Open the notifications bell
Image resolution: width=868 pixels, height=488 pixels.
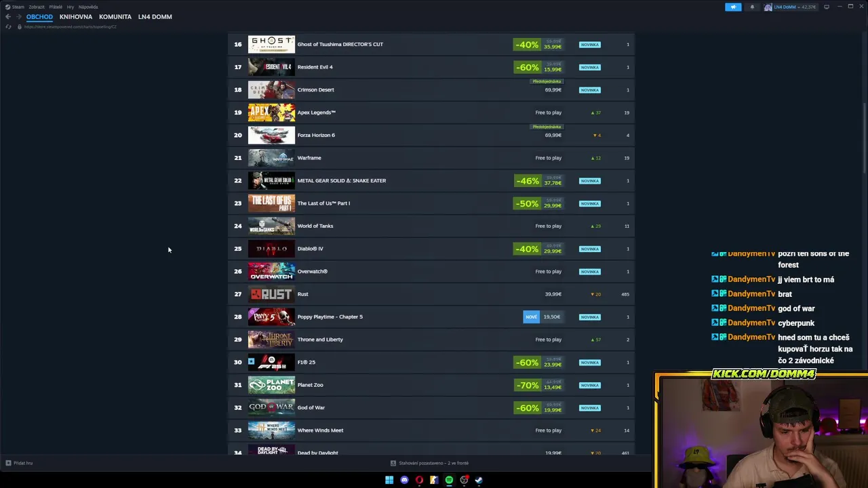point(752,7)
